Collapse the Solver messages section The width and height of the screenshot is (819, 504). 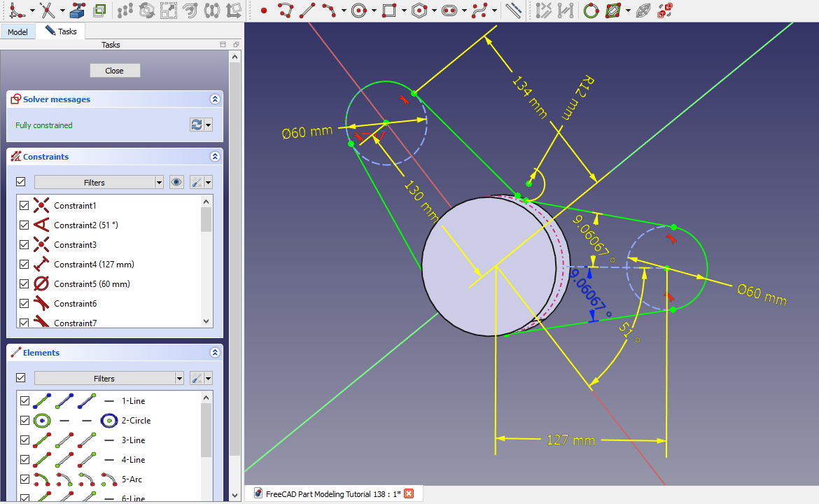[x=215, y=99]
